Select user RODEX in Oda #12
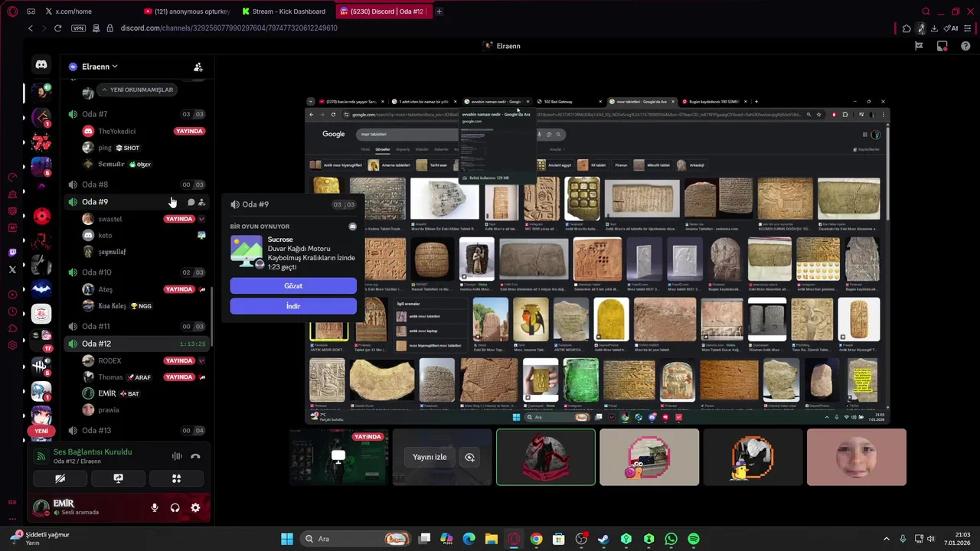The height and width of the screenshot is (551, 980). click(x=109, y=360)
